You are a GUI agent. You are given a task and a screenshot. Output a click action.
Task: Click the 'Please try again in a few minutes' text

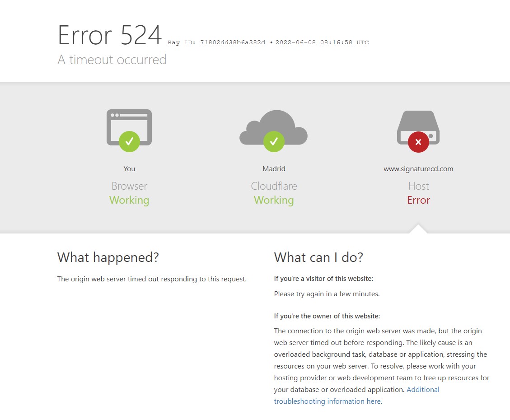(x=327, y=294)
